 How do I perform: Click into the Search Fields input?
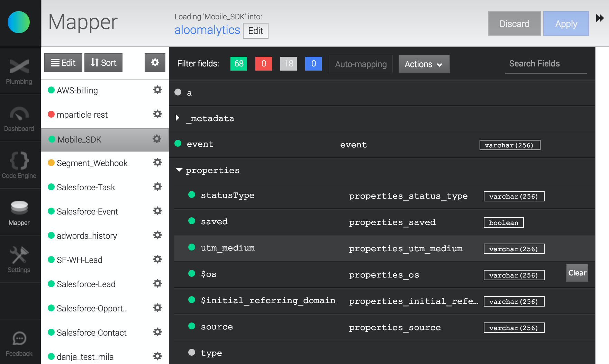tap(545, 64)
